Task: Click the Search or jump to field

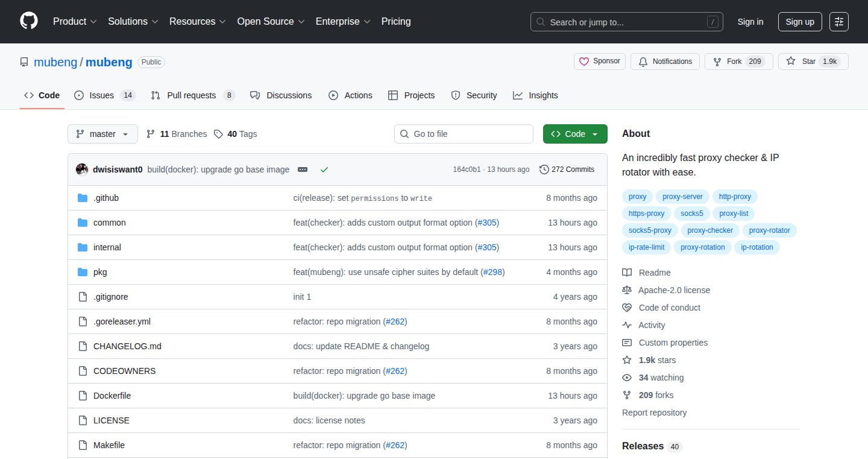Action: click(x=627, y=22)
